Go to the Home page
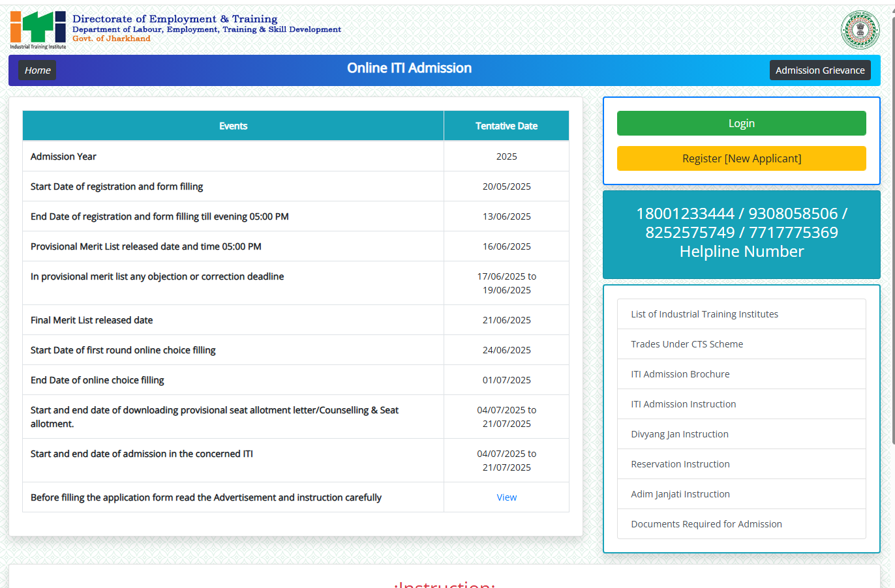 [x=37, y=70]
